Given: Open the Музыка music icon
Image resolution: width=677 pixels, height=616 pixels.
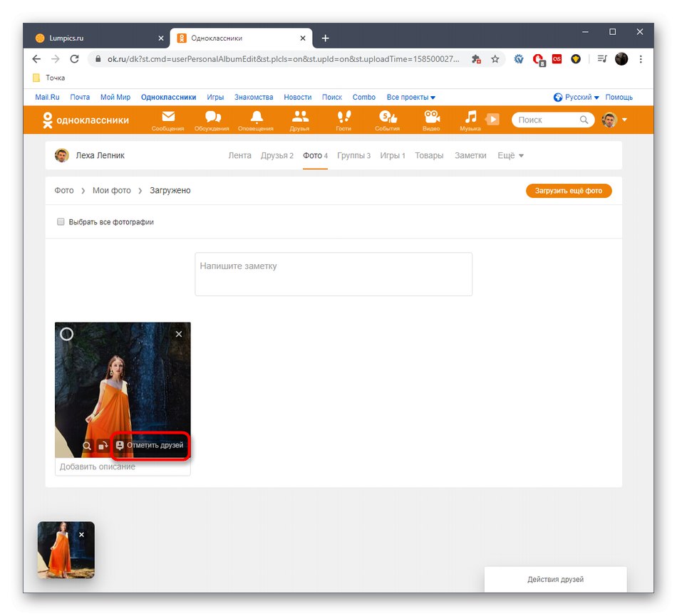Looking at the screenshot, I should pyautogui.click(x=470, y=120).
